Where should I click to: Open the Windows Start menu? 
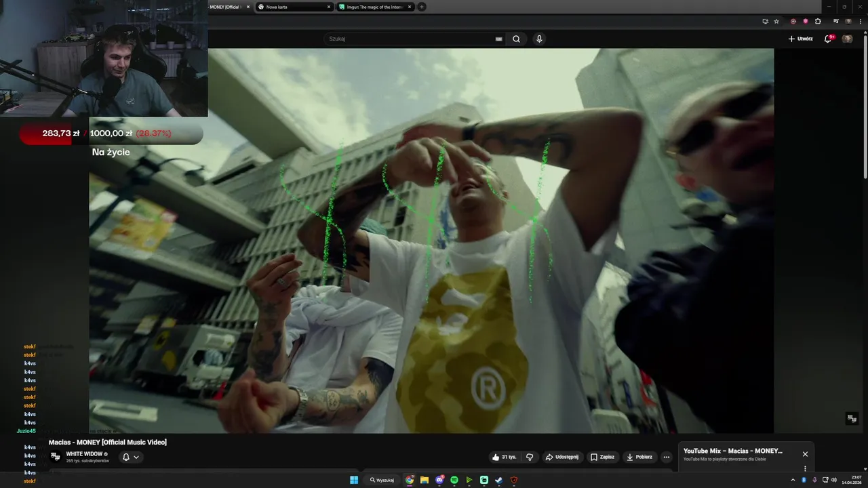coord(354,480)
